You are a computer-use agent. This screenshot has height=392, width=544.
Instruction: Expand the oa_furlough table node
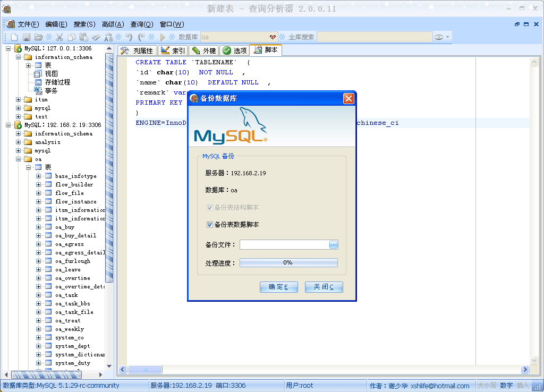click(38, 261)
